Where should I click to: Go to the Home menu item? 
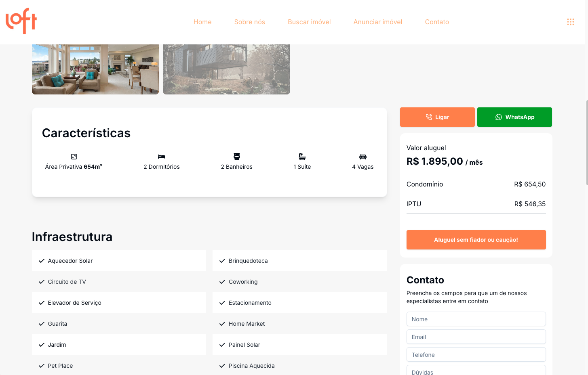click(x=202, y=22)
